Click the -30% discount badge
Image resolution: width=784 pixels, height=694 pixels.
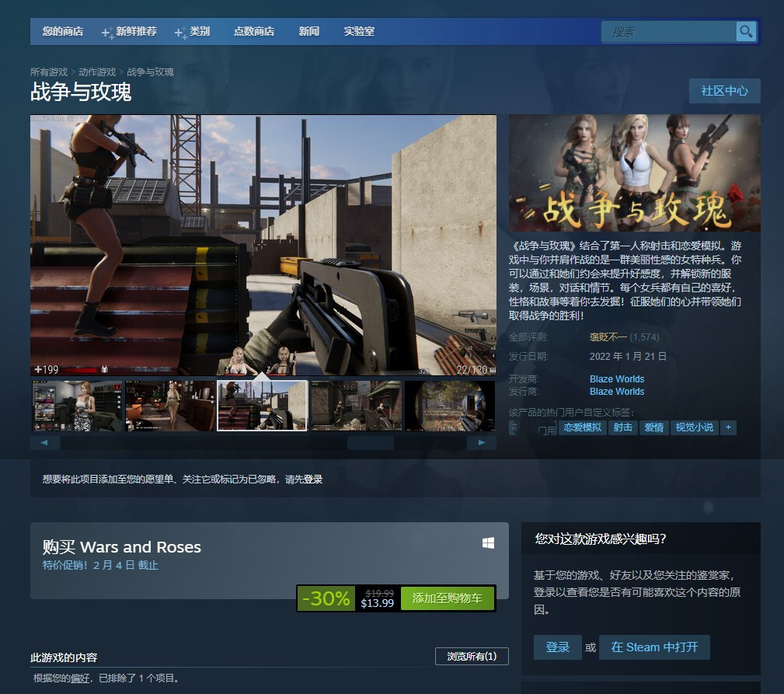point(326,598)
